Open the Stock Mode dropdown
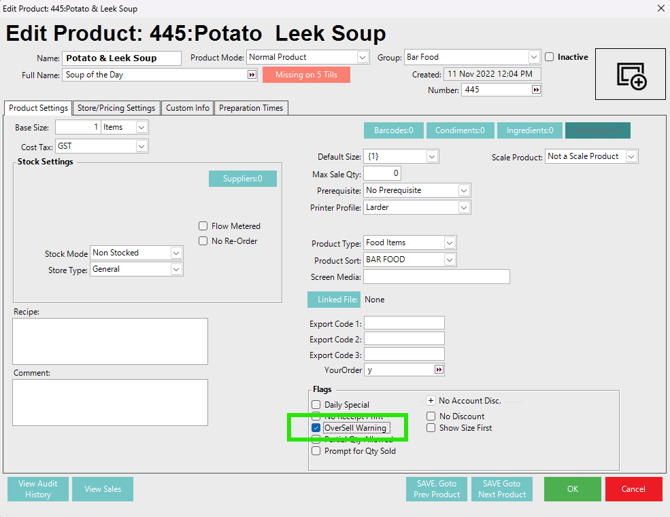The image size is (670, 517). pos(176,253)
